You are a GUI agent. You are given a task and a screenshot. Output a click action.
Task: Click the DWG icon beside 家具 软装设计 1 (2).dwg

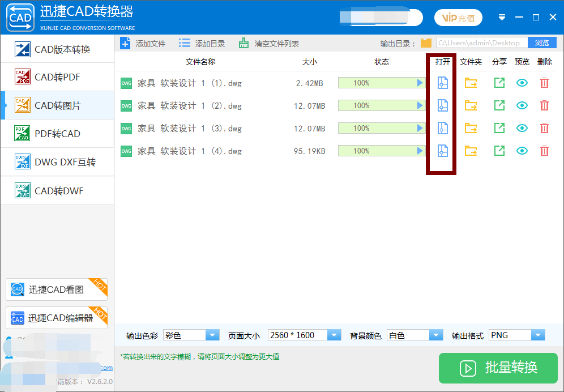coord(126,106)
